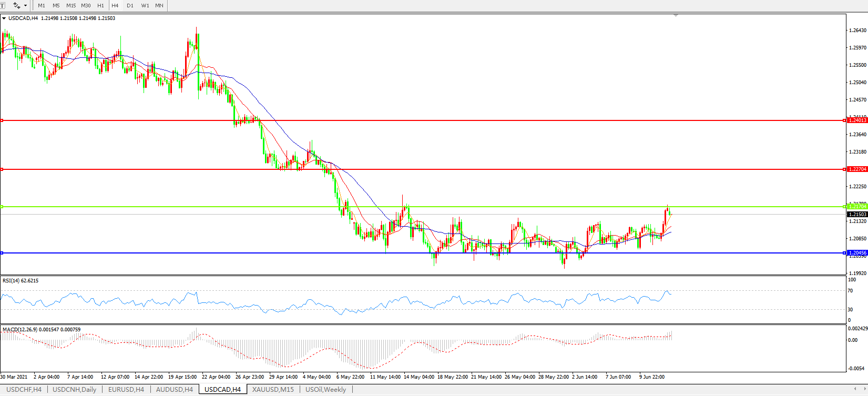Click the chart shift marker triangle

click(x=676, y=16)
